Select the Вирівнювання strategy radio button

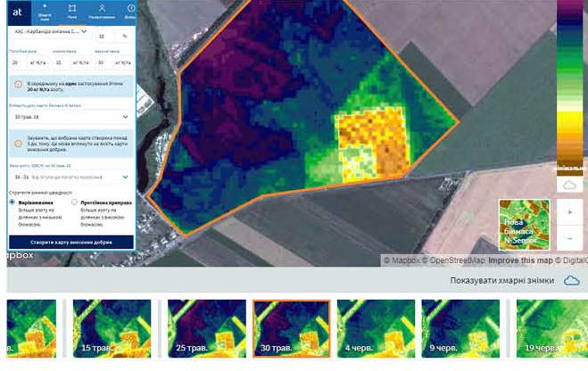12,202
